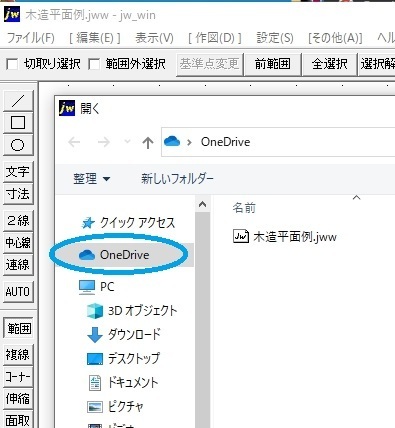Select the 2線 double line tool
The width and height of the screenshot is (395, 428).
point(18,220)
